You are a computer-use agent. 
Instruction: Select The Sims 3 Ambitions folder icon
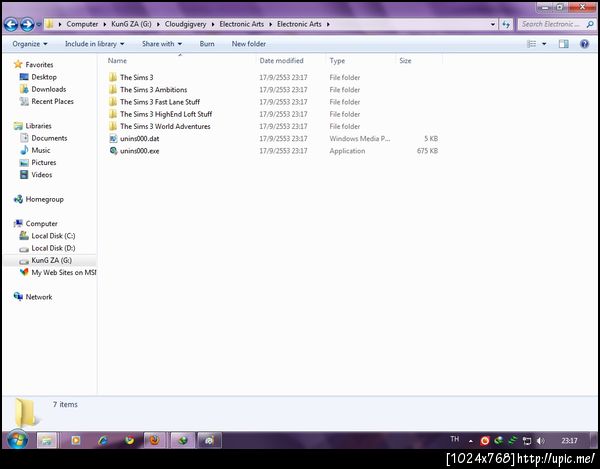click(x=113, y=90)
